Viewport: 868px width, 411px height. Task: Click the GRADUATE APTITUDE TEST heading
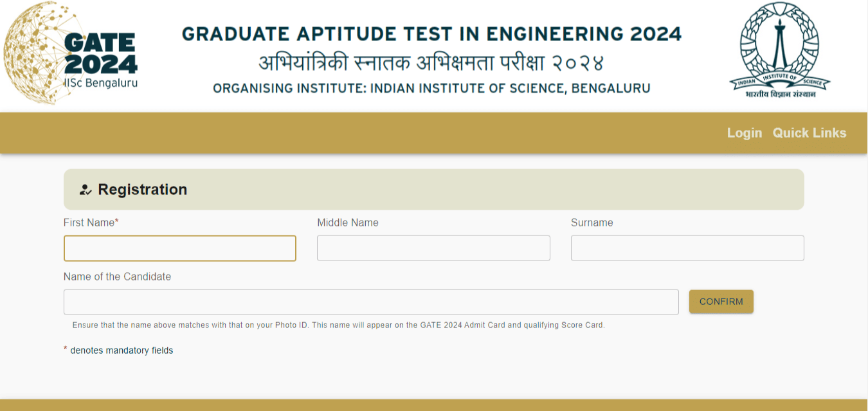433,33
